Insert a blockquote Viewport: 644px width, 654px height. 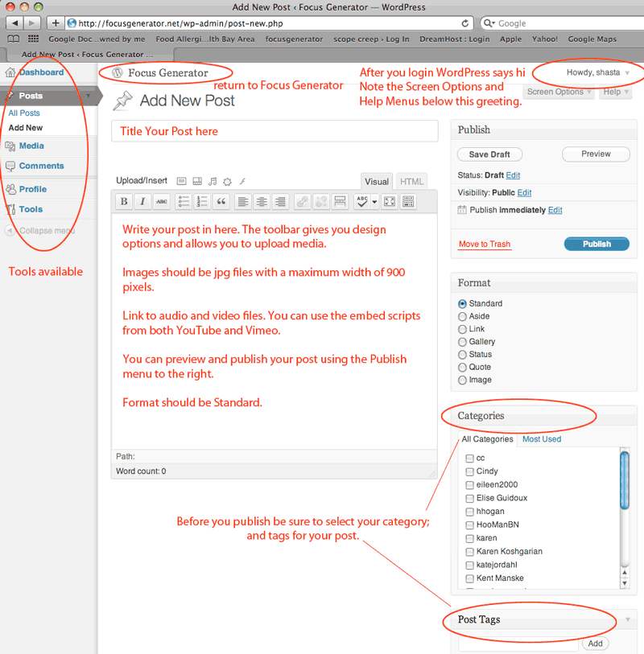click(221, 201)
